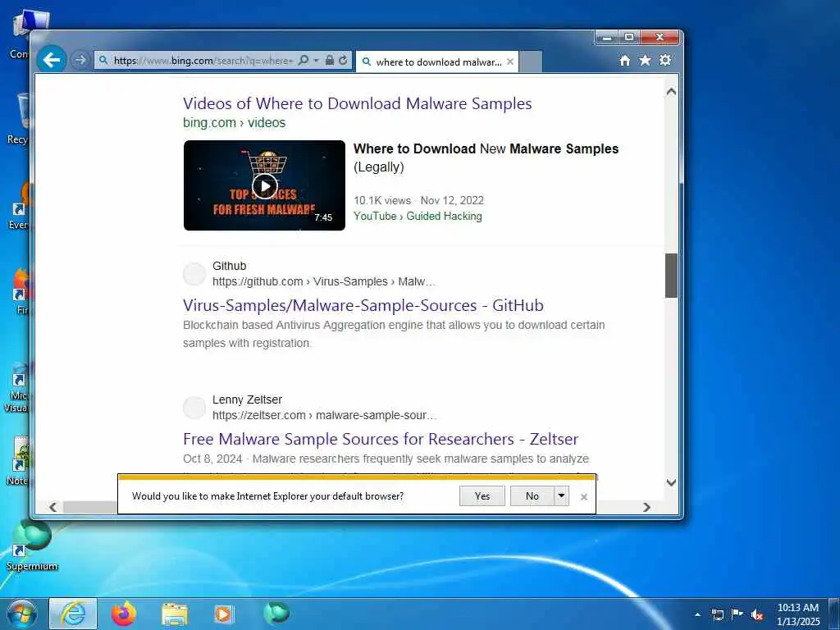Go back using the blue back arrow

tap(52, 60)
